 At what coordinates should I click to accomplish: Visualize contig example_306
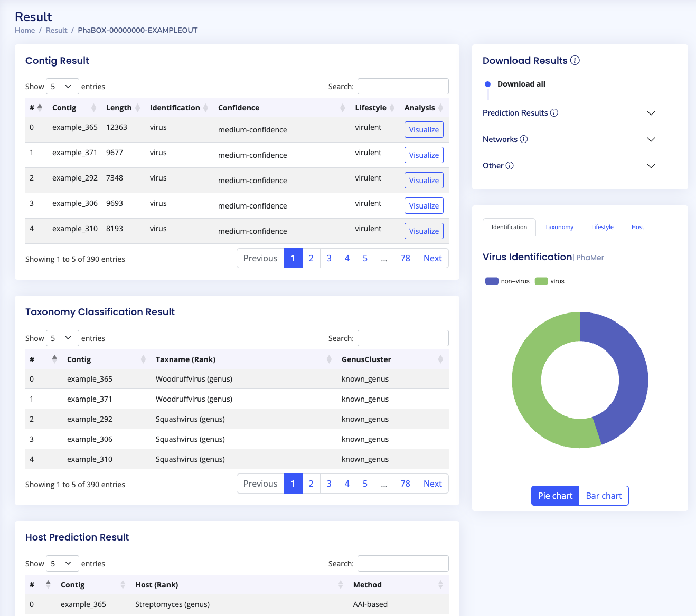tap(424, 206)
